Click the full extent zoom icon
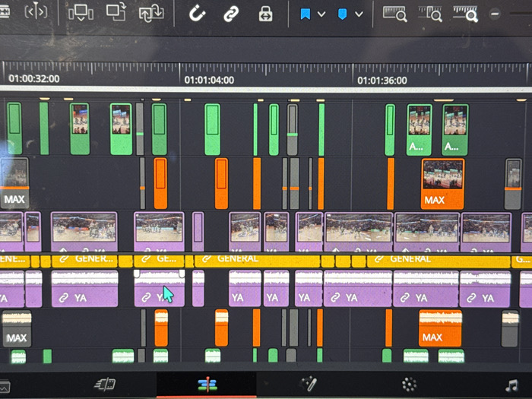The width and height of the screenshot is (532, 399). [395, 14]
